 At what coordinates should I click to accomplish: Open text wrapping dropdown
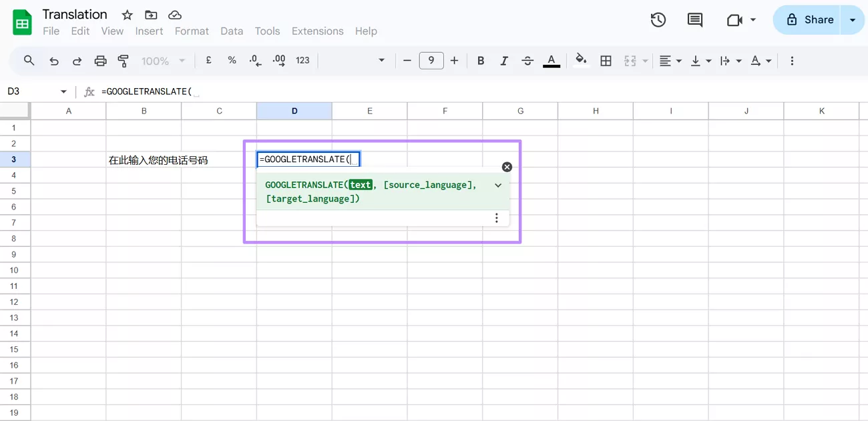pos(730,61)
